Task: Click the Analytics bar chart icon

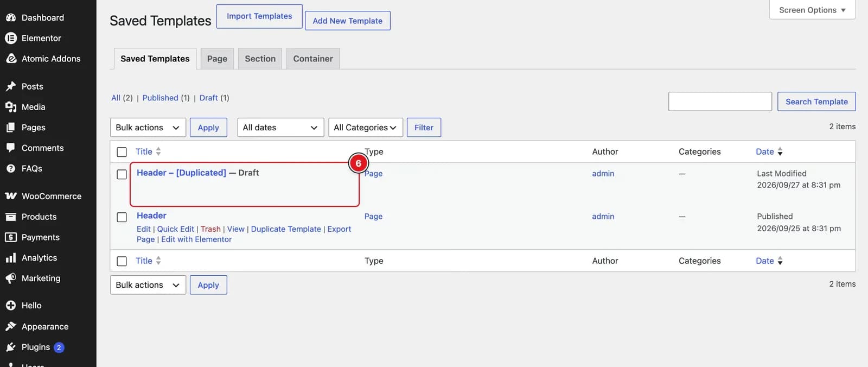Action: [x=11, y=258]
